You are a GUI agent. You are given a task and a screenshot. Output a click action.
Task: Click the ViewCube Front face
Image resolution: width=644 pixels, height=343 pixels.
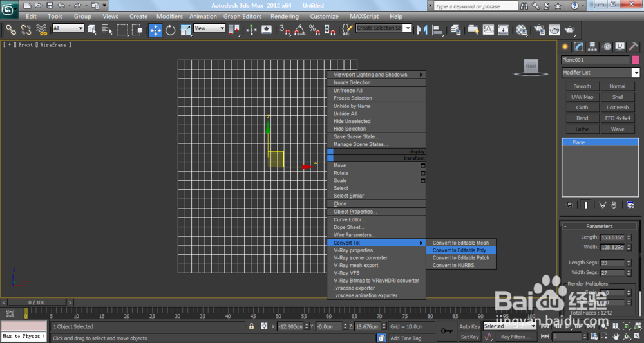(x=531, y=66)
